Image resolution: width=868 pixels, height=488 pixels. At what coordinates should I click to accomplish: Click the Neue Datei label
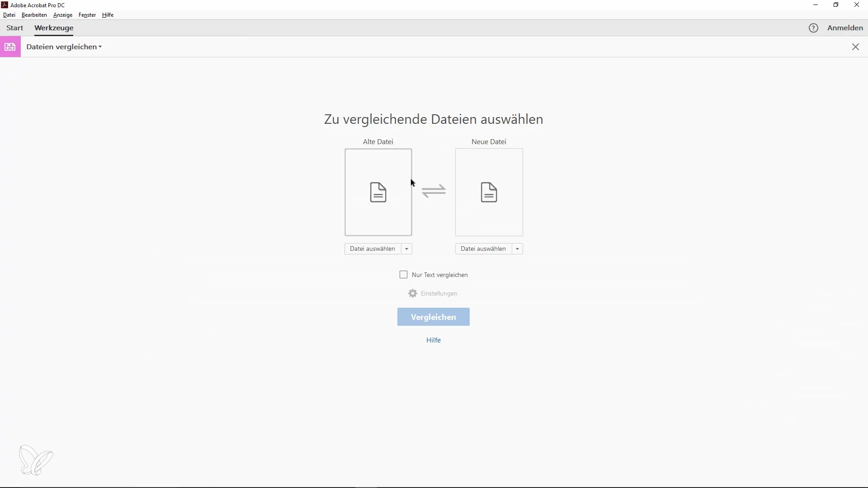click(x=489, y=142)
